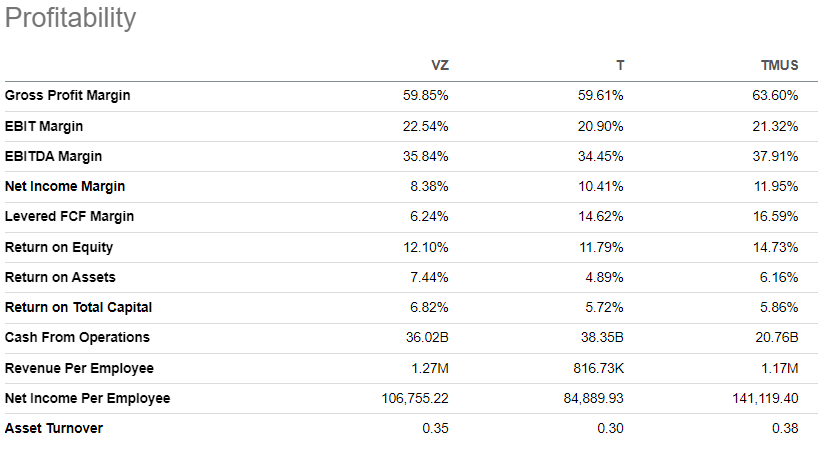Click the Net Income Margin label
818x450 pixels.
coord(65,186)
